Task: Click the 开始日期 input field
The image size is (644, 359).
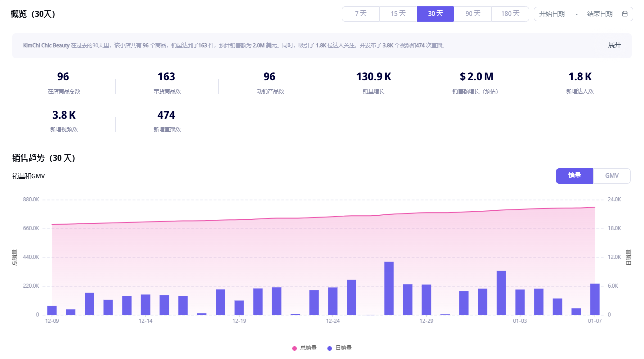Action: pyautogui.click(x=552, y=14)
